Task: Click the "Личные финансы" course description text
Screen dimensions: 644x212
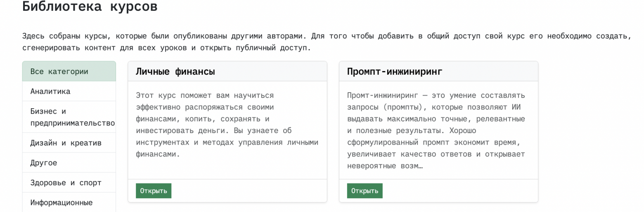Action: pyautogui.click(x=227, y=125)
